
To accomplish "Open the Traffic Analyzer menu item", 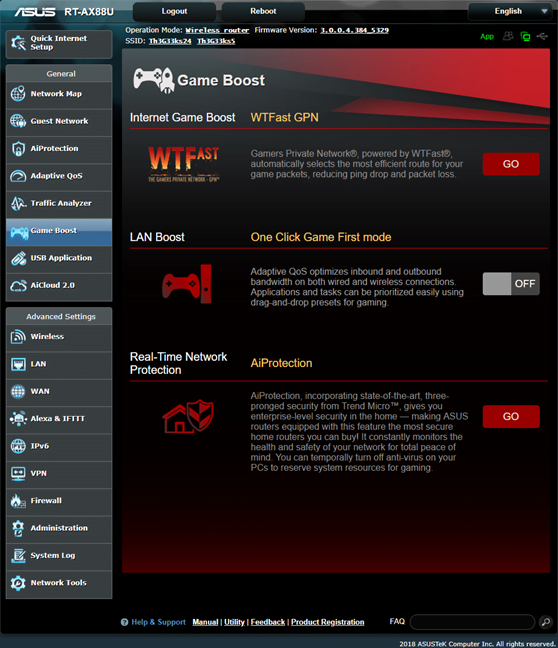I will (59, 203).
